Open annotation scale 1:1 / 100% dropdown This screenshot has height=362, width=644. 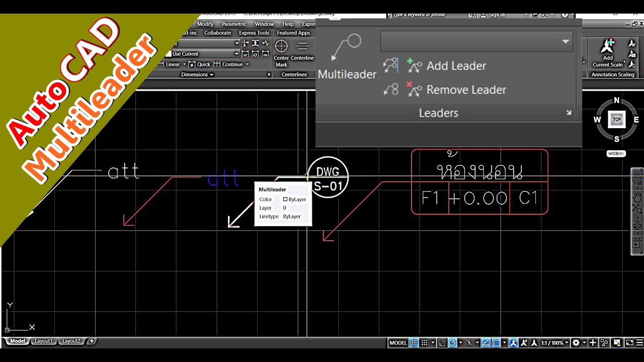coord(555,343)
